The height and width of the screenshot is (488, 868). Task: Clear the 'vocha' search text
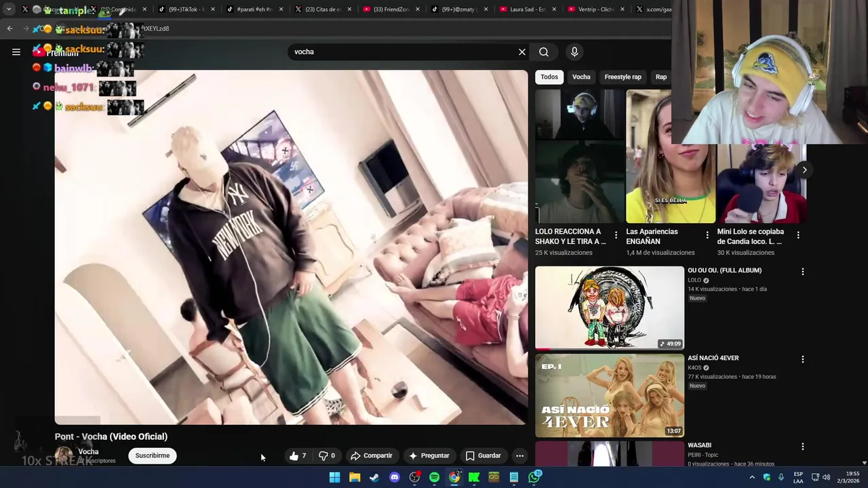point(522,52)
